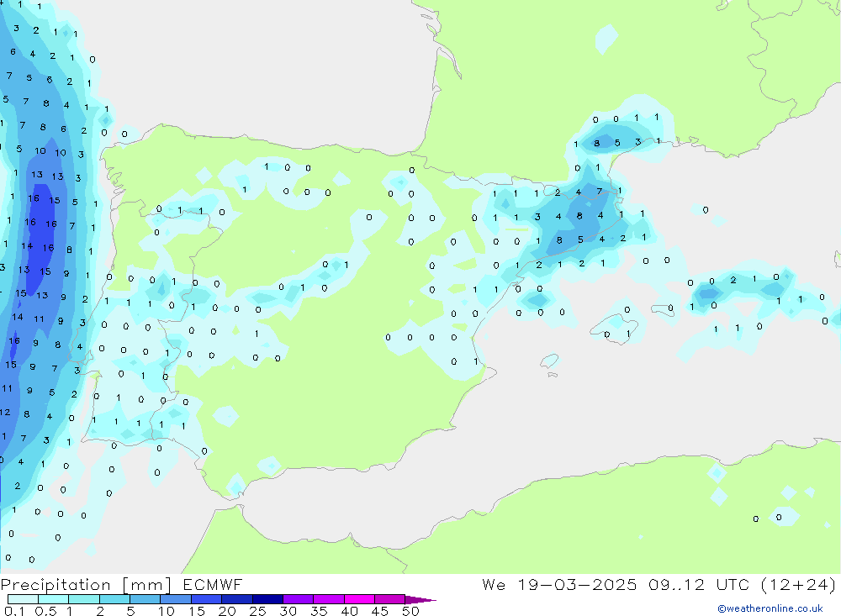Image resolution: width=841 pixels, height=616 pixels.
Task: Click the over-50 legend arrow tip
Action: [420, 600]
